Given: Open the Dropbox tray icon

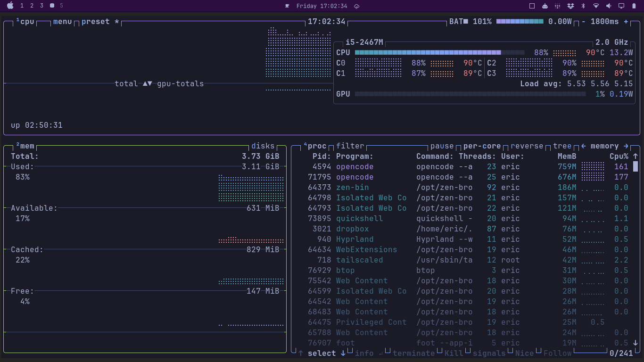Looking at the screenshot, I should 570,6.
